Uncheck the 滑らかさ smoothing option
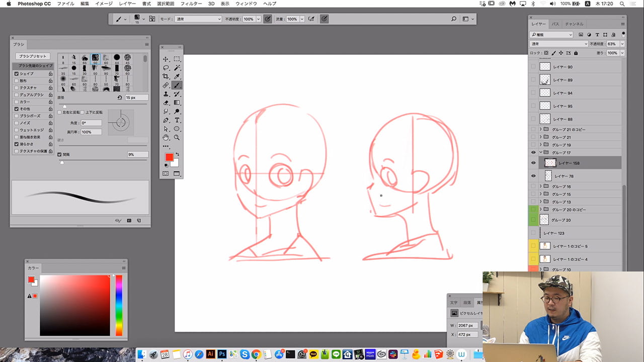Screen dimensions: 644x362 click(17, 144)
